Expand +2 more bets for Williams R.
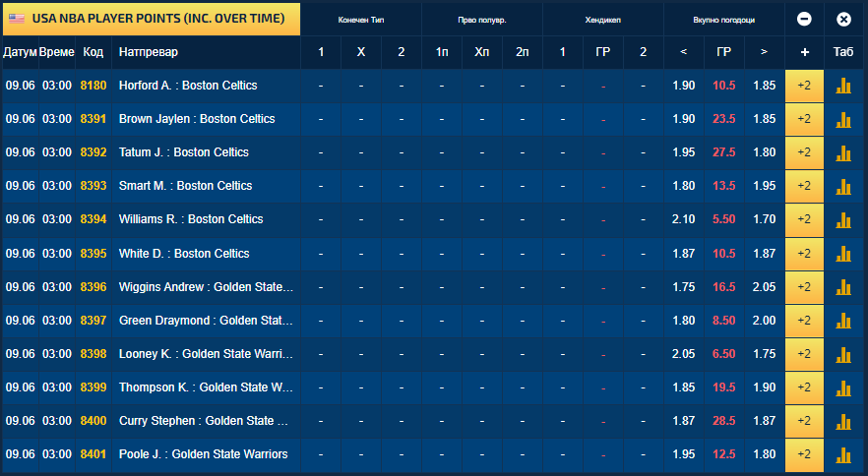Image resolution: width=868 pixels, height=476 pixels. point(804,219)
